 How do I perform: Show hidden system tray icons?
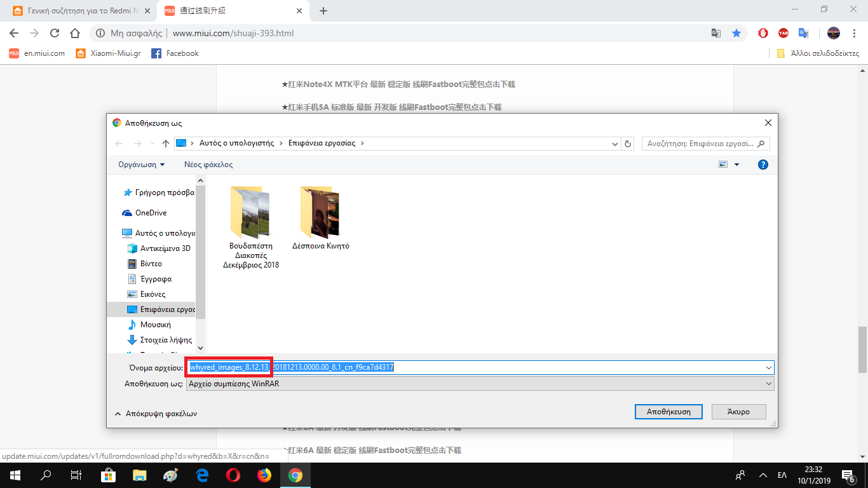click(762, 475)
